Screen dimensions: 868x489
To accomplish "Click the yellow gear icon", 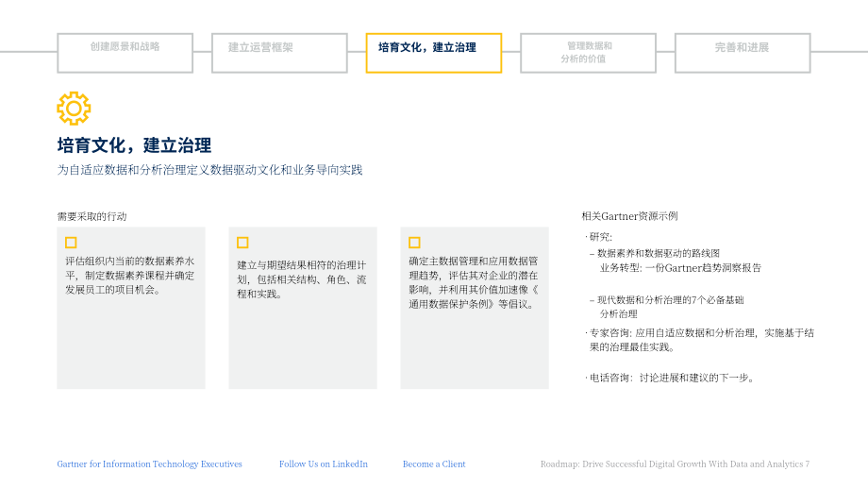I will pos(74,108).
